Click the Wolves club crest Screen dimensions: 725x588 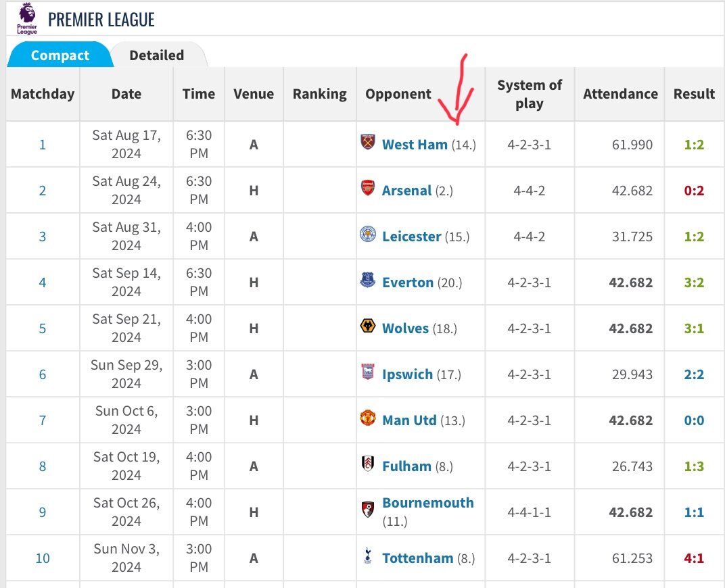(x=368, y=326)
